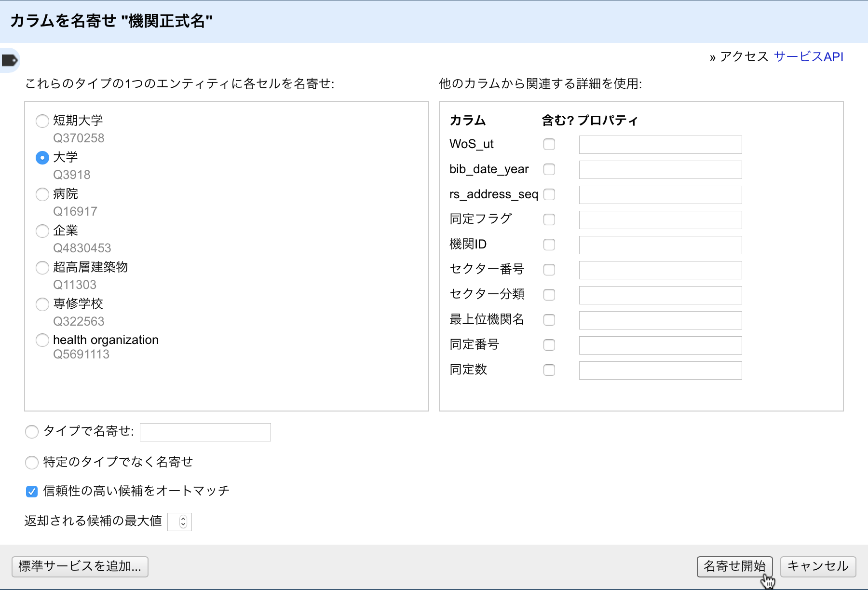Check the include box for 機関ID
The width and height of the screenshot is (868, 590).
coord(549,245)
